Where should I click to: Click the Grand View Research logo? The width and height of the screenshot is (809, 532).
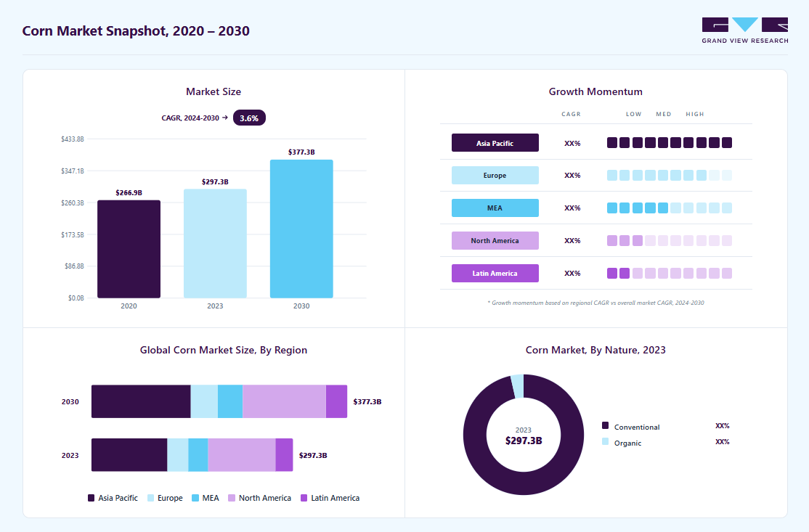click(x=744, y=30)
